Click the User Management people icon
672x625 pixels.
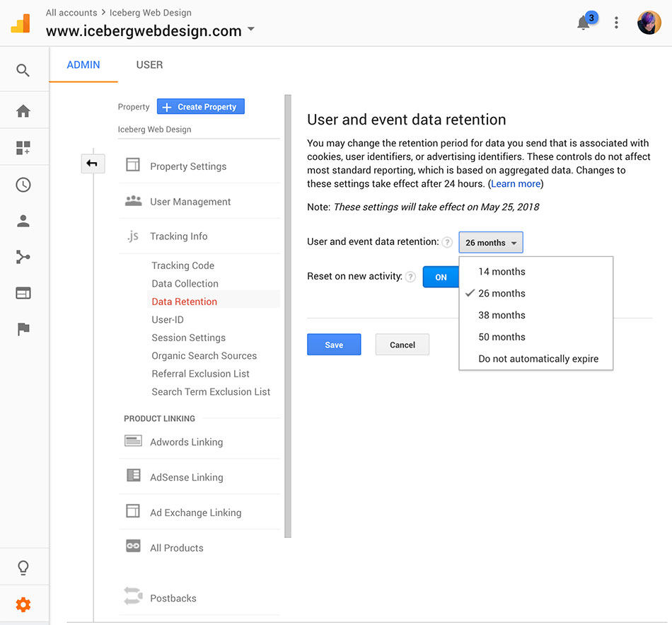tap(133, 200)
